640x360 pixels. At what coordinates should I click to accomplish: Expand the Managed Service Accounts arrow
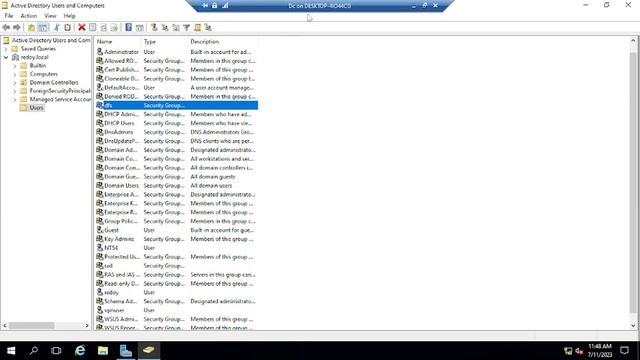(x=15, y=100)
